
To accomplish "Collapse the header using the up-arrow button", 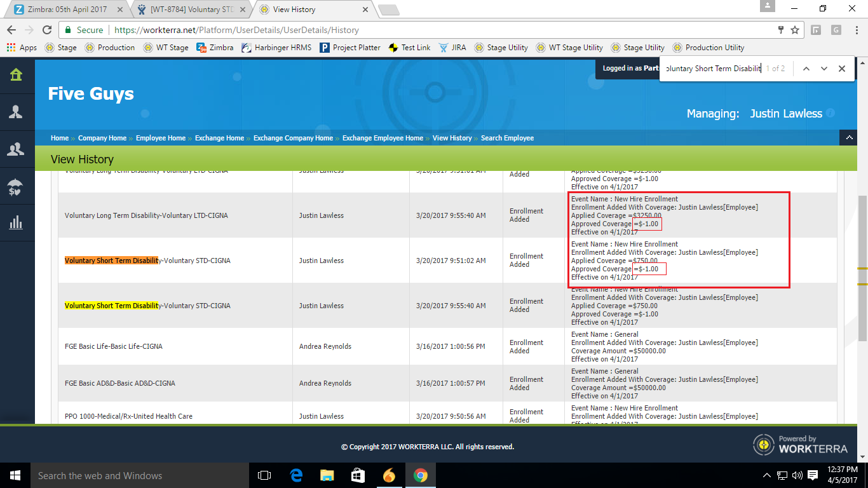I will tap(849, 137).
